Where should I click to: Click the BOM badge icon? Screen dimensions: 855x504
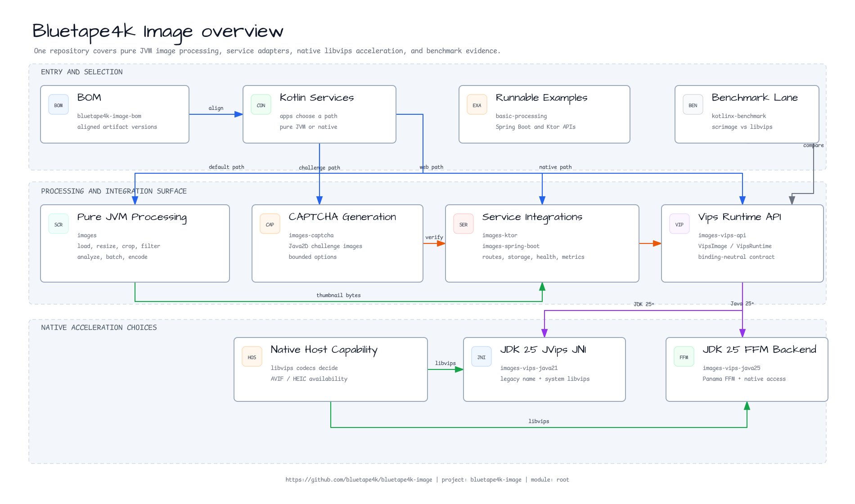click(58, 104)
